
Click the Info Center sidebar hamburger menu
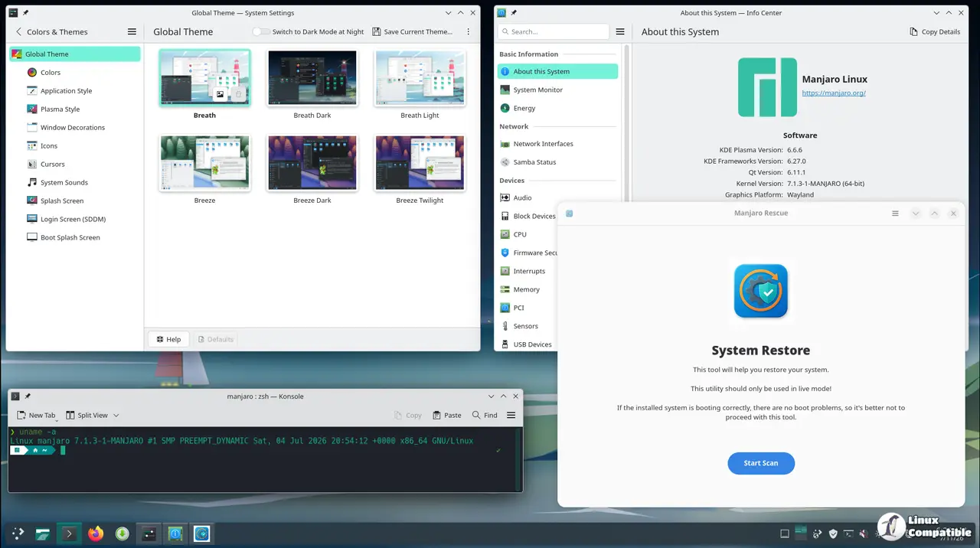pyautogui.click(x=620, y=32)
